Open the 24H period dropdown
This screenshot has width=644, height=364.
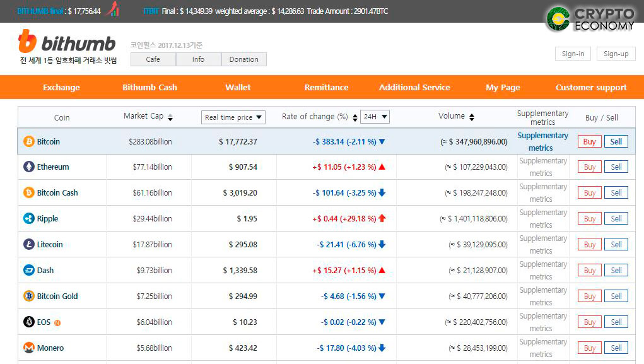(x=375, y=117)
